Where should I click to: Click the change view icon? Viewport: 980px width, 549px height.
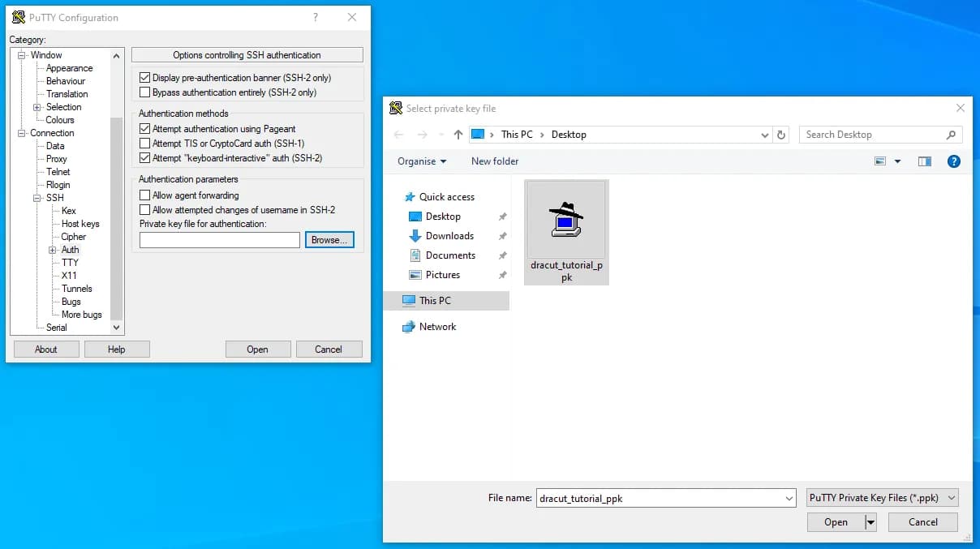coord(881,161)
